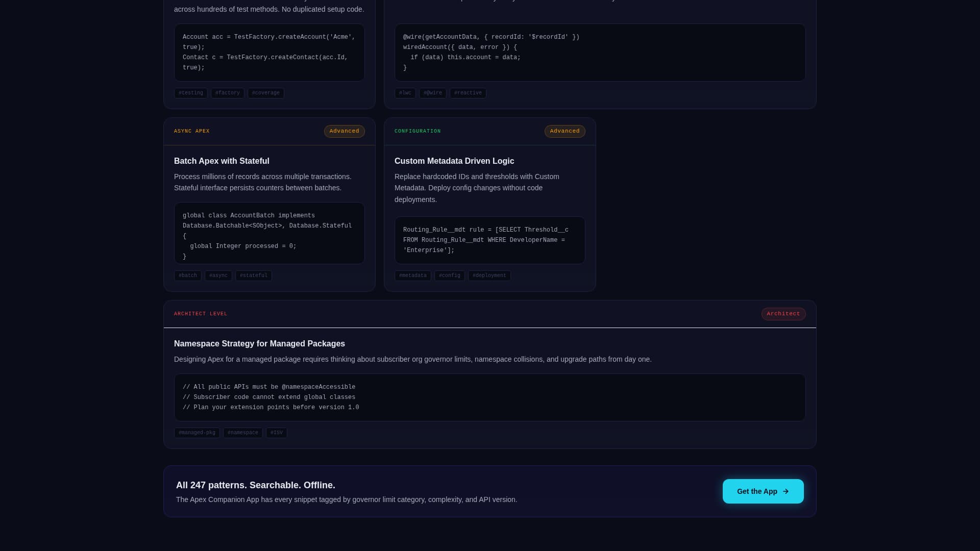Select the #lwc tag
Viewport: 980px width, 551px height.
tap(405, 93)
